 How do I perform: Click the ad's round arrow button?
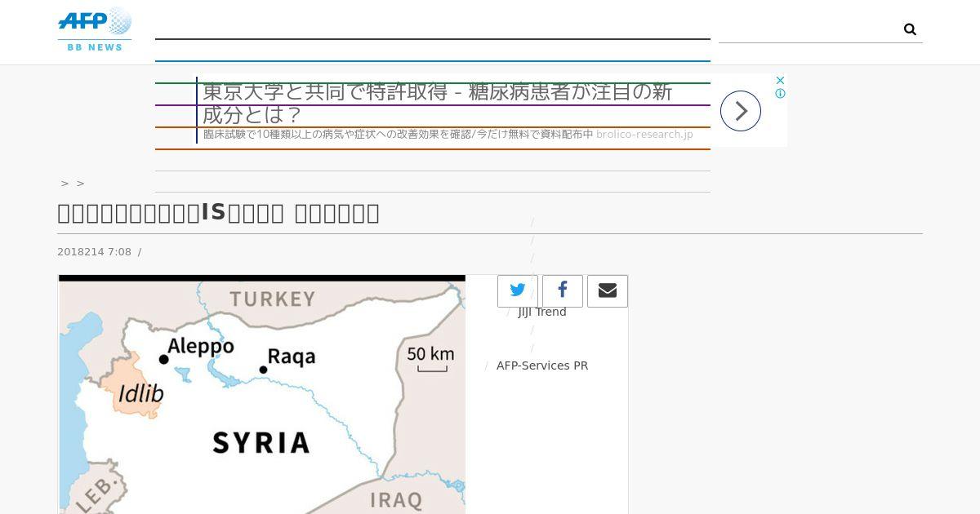point(741,111)
